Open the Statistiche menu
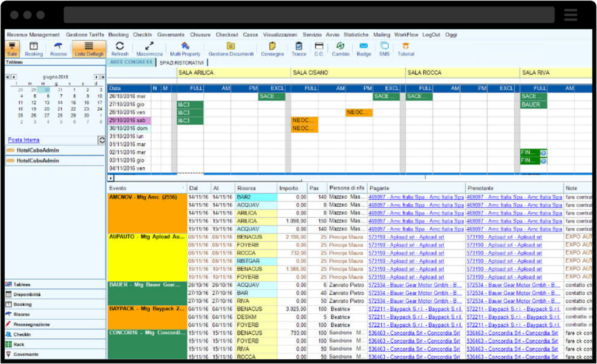Image resolution: width=597 pixels, height=364 pixels. [356, 34]
